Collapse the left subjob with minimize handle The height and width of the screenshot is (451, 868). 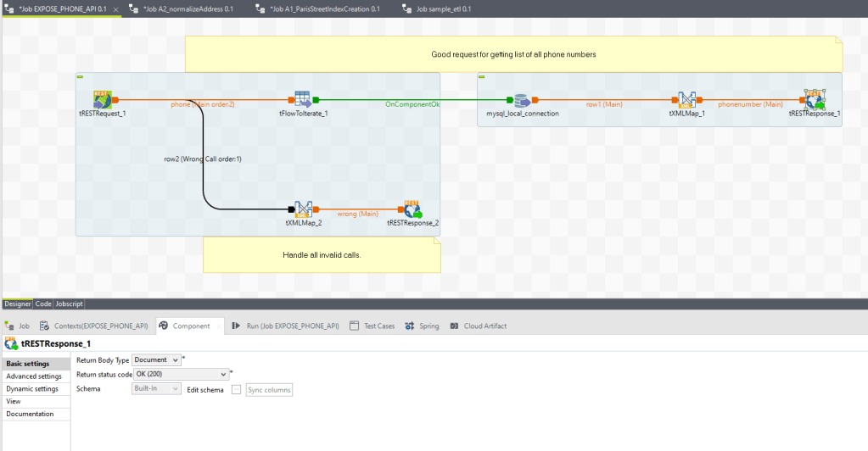(x=80, y=77)
